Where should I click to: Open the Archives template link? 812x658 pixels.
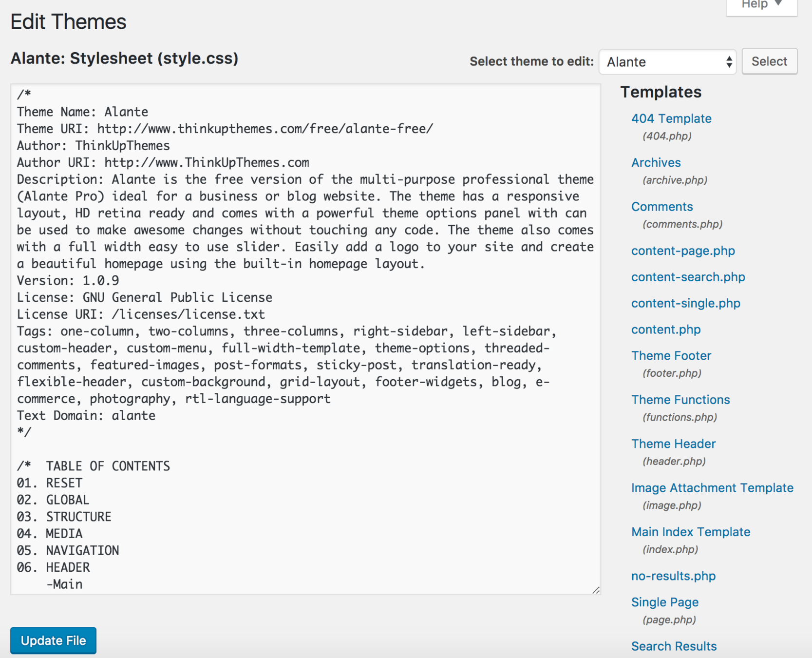click(656, 162)
